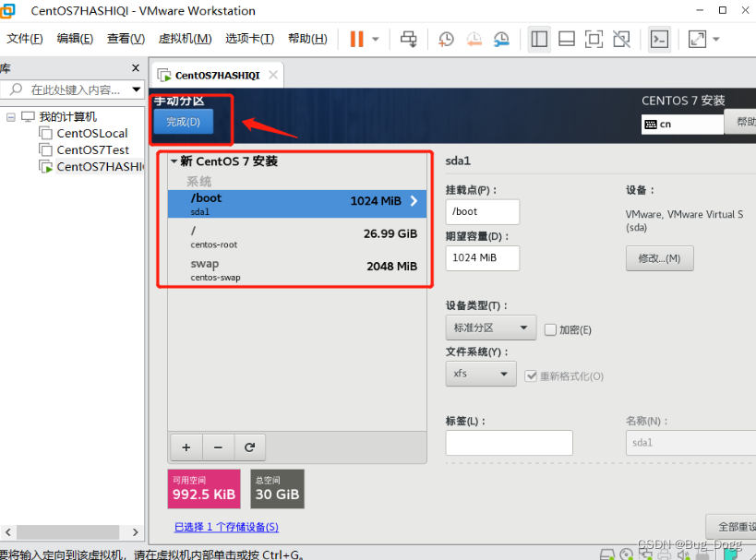Open the 选项卡(T) menu
Image resolution: width=756 pixels, height=560 pixels.
click(x=250, y=39)
